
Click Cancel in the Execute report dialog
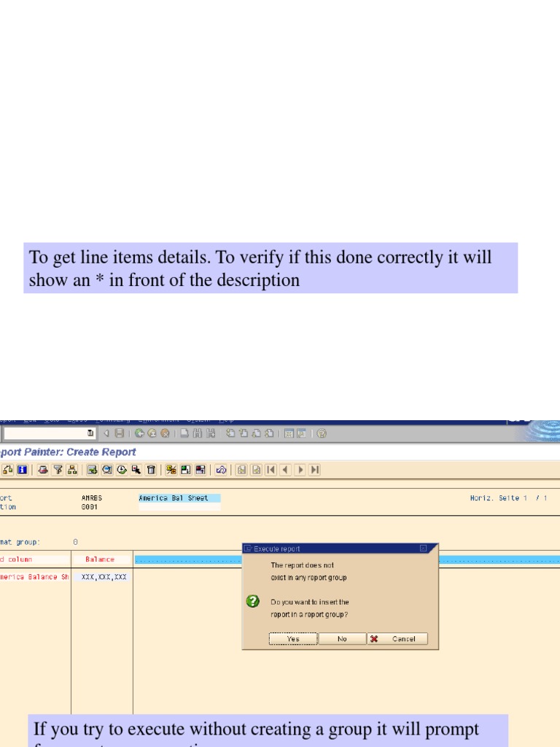click(x=397, y=639)
